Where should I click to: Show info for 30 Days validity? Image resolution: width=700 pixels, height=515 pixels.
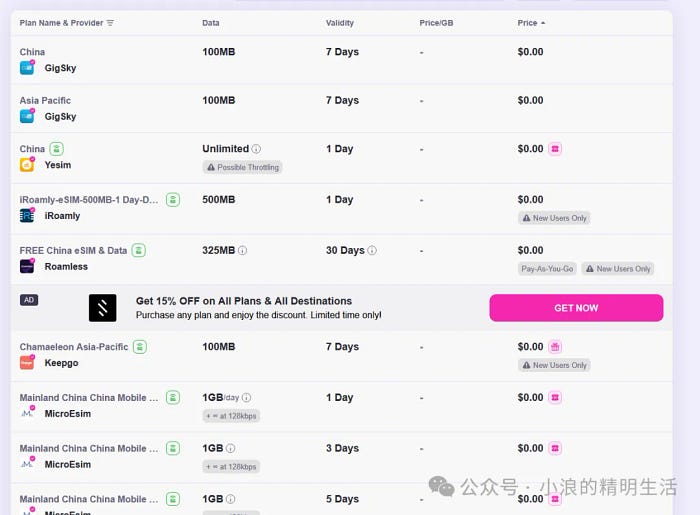click(x=372, y=250)
